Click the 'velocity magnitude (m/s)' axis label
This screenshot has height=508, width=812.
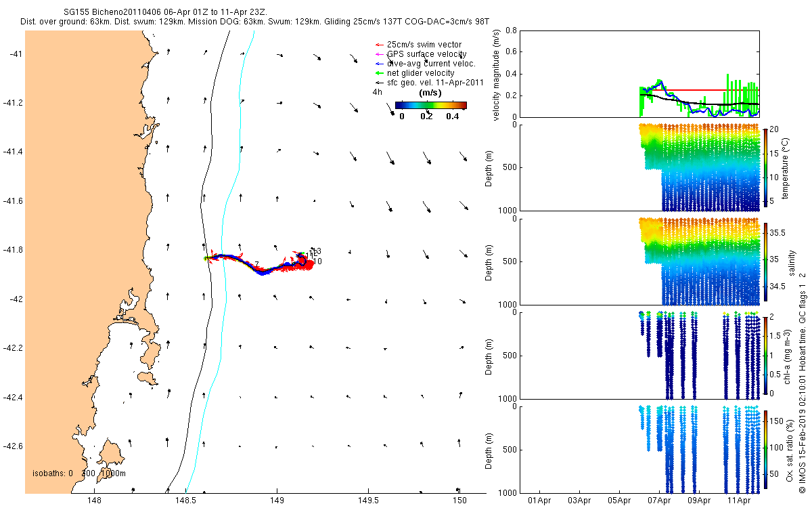(x=497, y=75)
